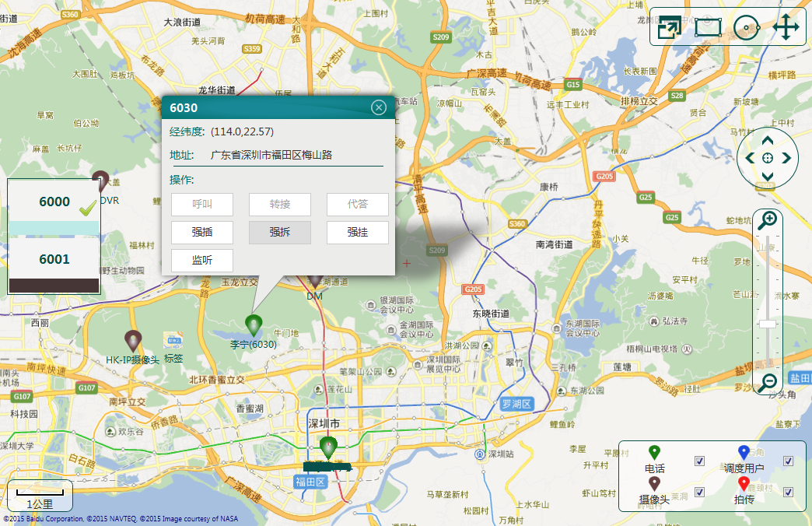Close the 6030 info popup
This screenshot has width=812, height=526.
click(379, 107)
